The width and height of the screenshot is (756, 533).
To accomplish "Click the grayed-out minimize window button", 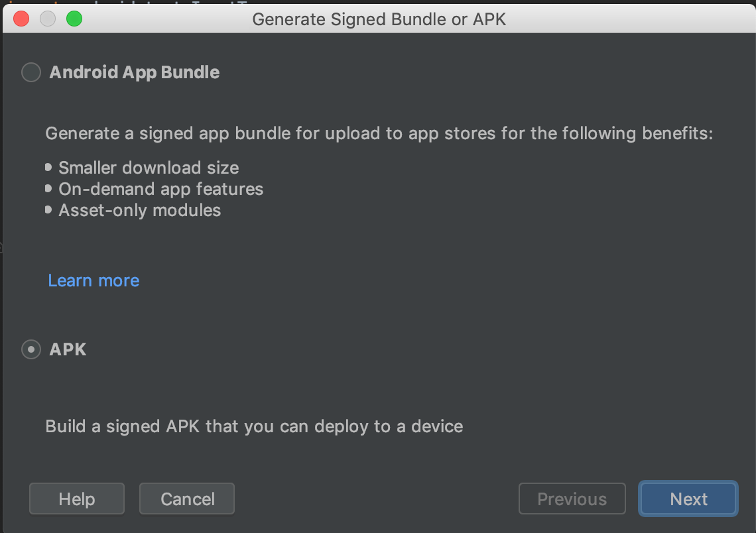I will pyautogui.click(x=48, y=19).
